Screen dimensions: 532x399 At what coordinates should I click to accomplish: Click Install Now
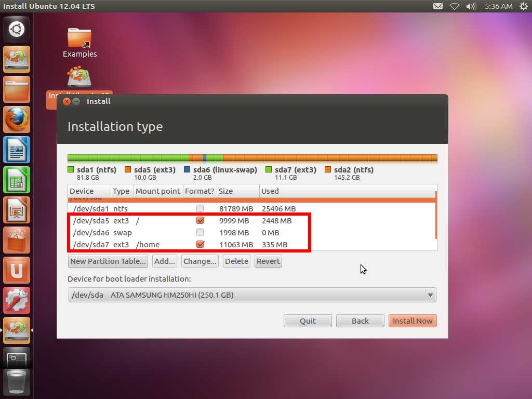[x=413, y=321]
